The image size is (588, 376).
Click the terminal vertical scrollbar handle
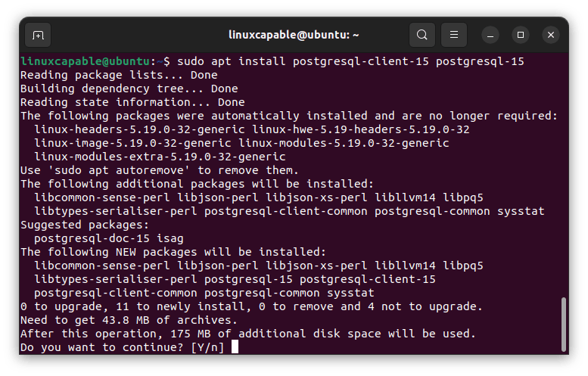[x=563, y=325]
